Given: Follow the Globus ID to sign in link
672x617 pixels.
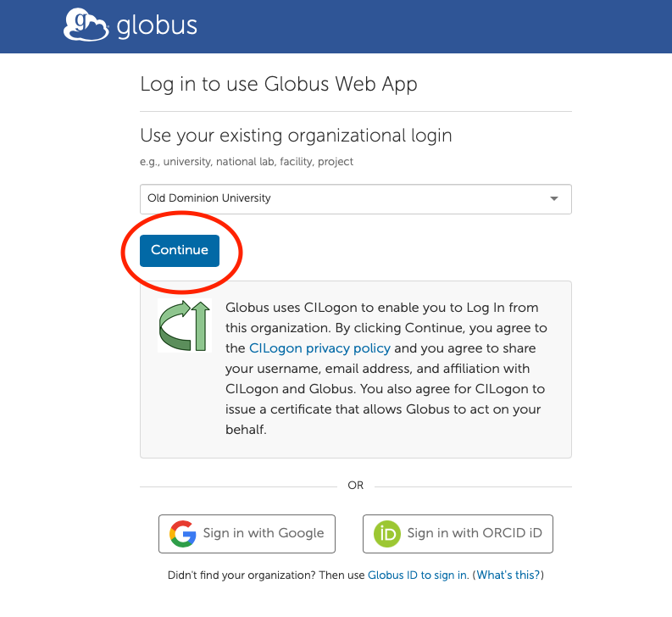Looking at the screenshot, I should pyautogui.click(x=417, y=575).
